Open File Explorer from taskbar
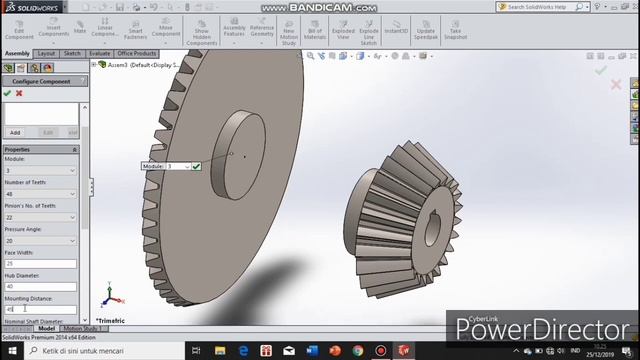 pyautogui.click(x=220, y=351)
